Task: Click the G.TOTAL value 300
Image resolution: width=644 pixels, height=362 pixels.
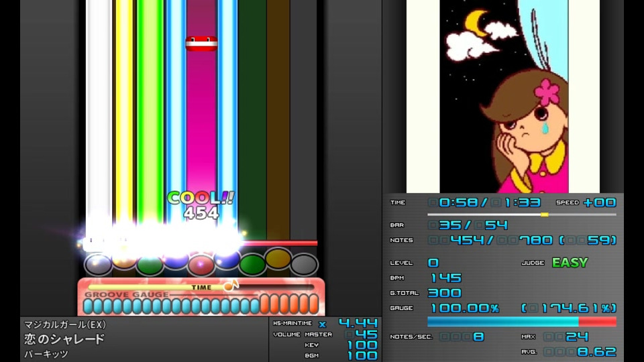Action: point(444,293)
